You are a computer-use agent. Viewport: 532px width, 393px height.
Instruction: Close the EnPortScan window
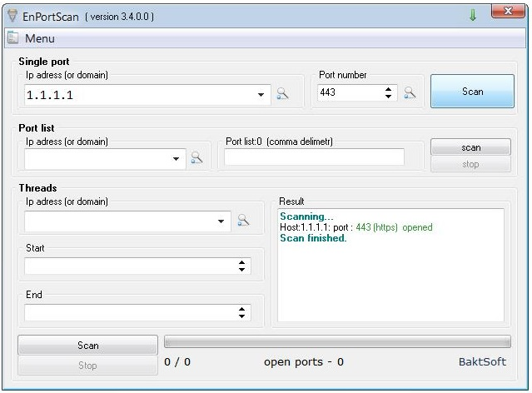(508, 11)
